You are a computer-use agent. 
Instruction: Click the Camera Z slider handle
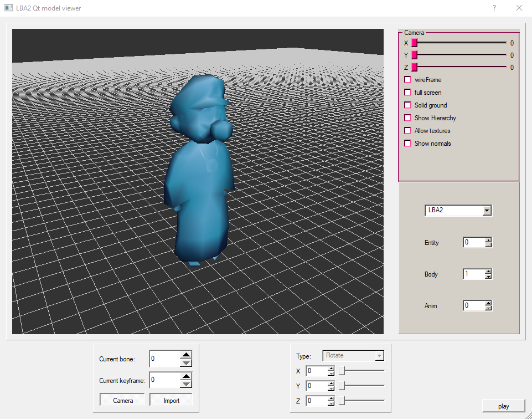pyautogui.click(x=414, y=67)
